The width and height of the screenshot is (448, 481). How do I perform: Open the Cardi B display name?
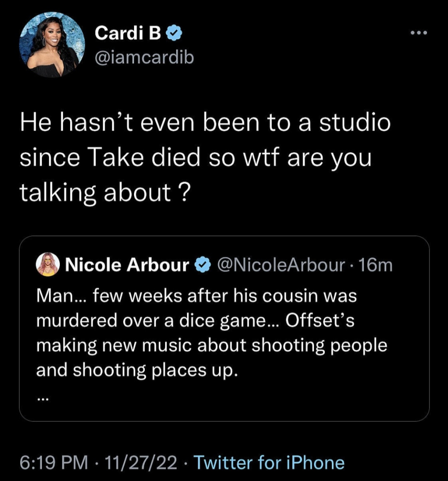127,33
